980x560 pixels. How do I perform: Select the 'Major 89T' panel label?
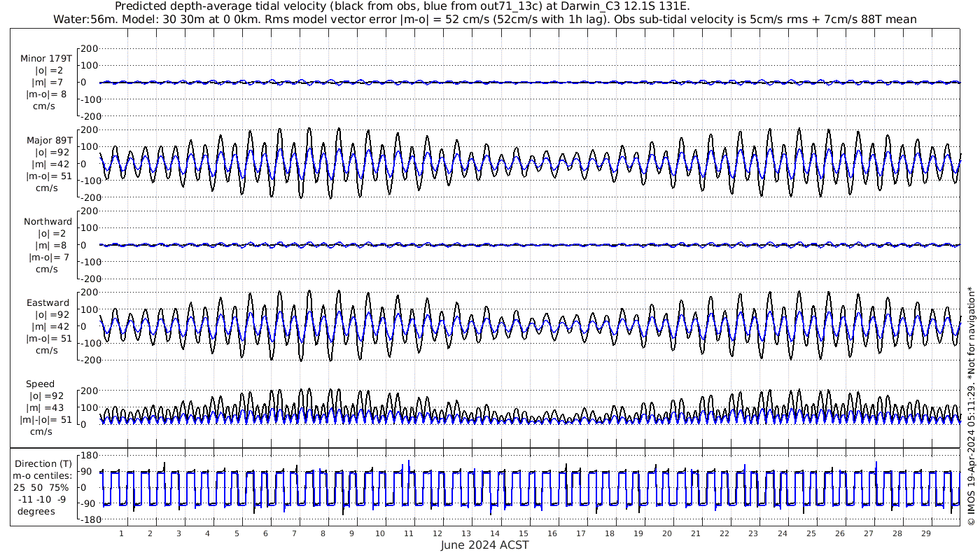click(48, 140)
